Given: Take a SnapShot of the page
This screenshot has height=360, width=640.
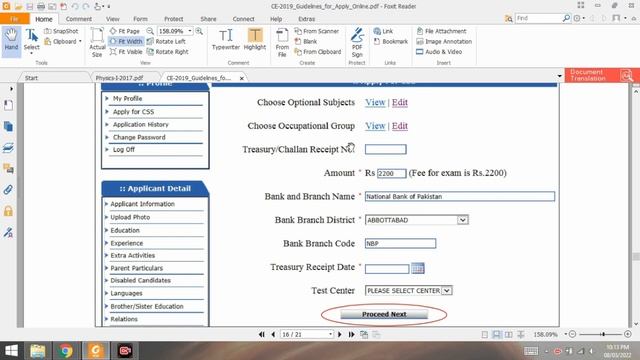Looking at the screenshot, I should coord(61,31).
